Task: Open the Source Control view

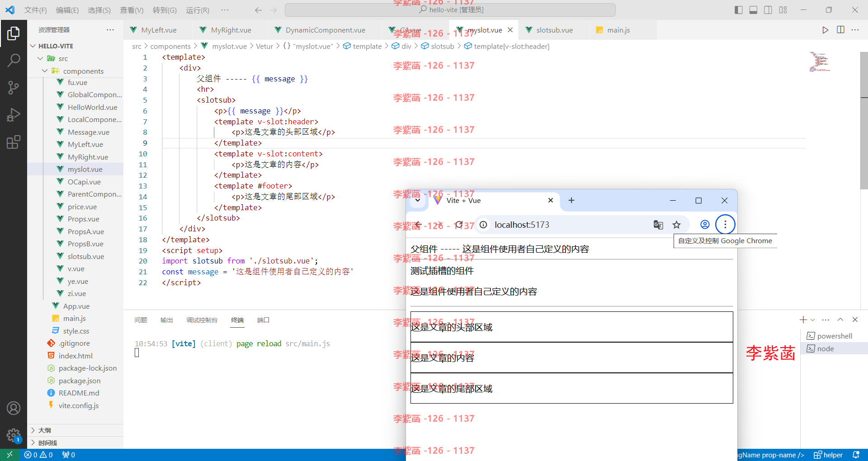Action: [x=14, y=88]
